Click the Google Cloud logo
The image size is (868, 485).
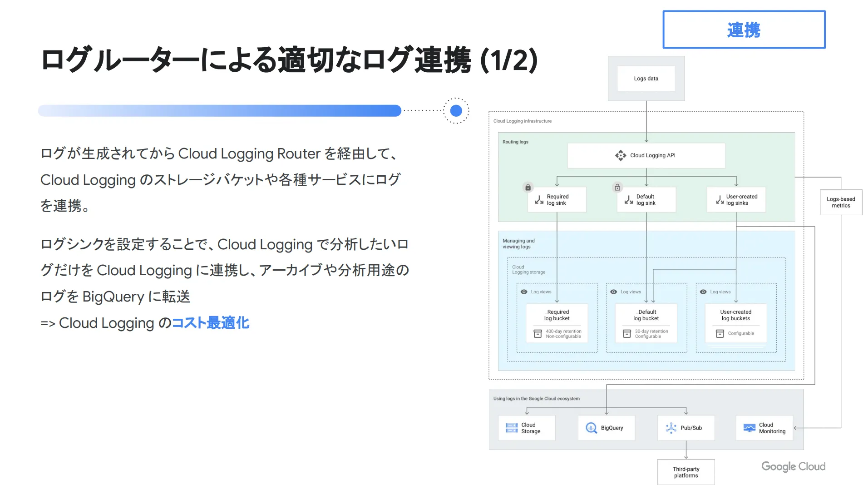[793, 466]
